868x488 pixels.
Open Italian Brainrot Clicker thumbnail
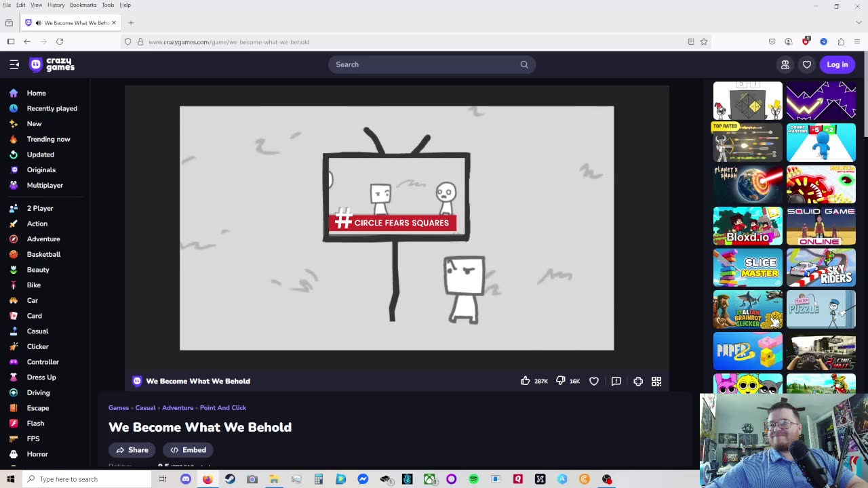(748, 310)
